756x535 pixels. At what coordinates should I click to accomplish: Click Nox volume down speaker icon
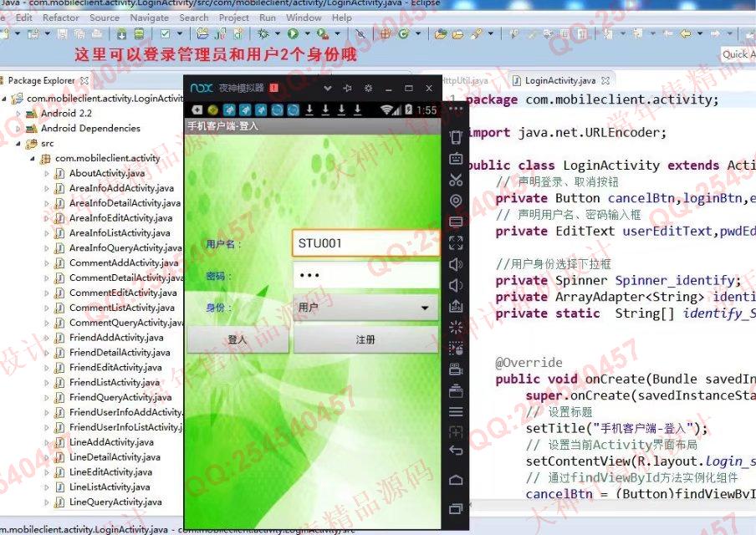[x=456, y=285]
